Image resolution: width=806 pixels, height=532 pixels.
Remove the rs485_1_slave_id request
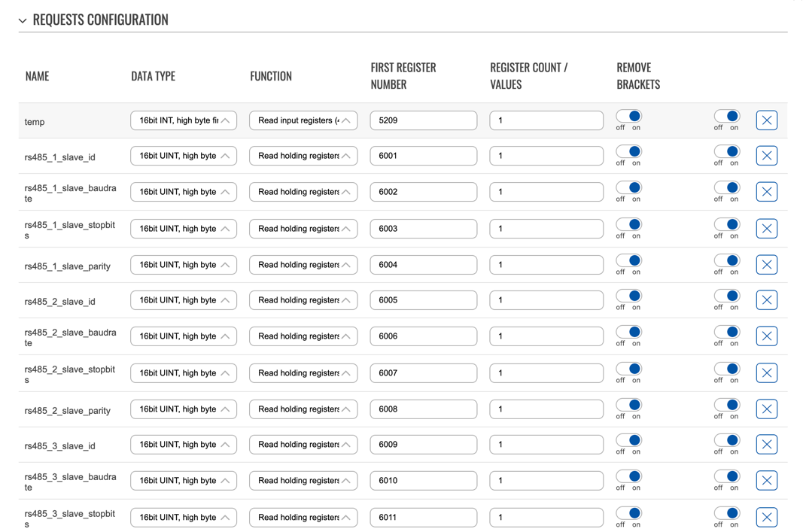(766, 156)
